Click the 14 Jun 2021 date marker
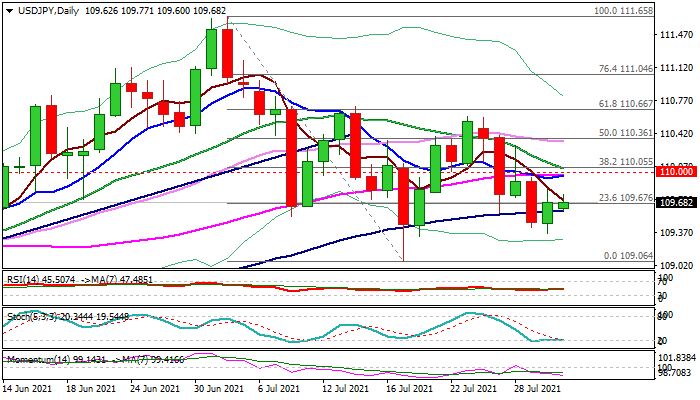700x400 pixels. point(27,388)
